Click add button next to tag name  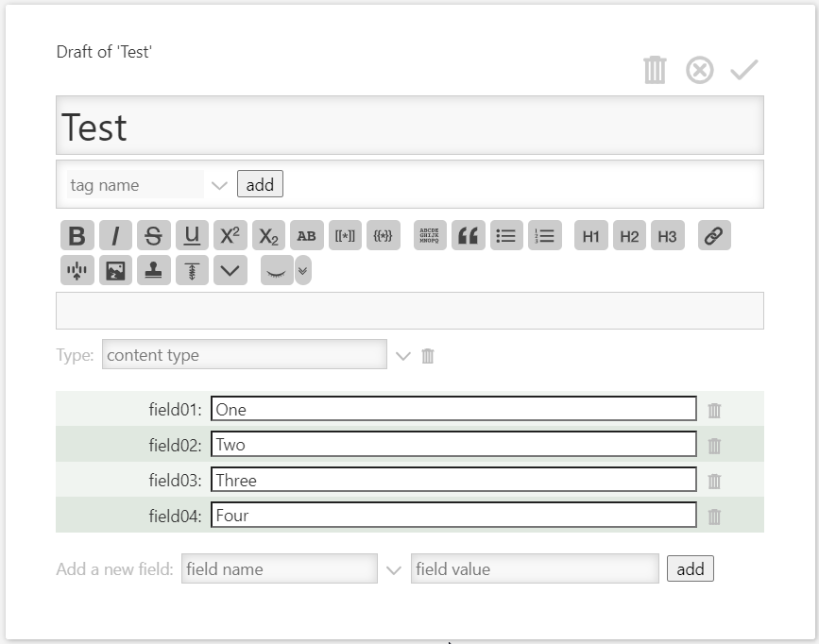click(x=260, y=184)
